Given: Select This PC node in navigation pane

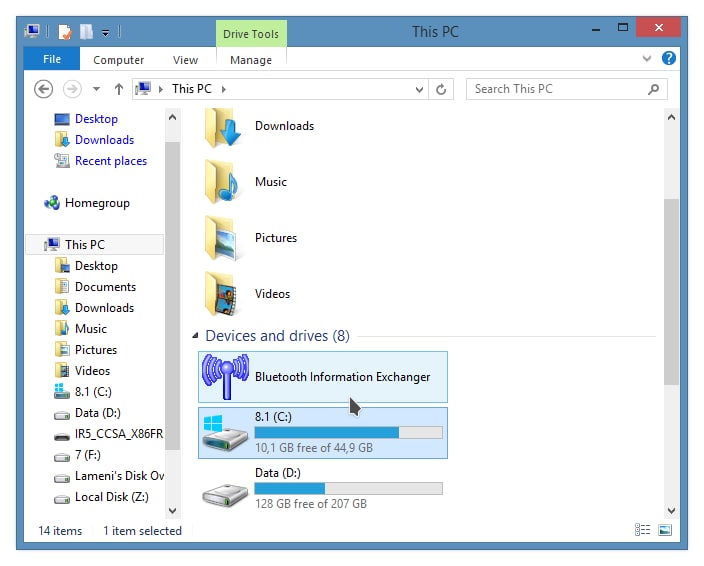Looking at the screenshot, I should 95,245.
